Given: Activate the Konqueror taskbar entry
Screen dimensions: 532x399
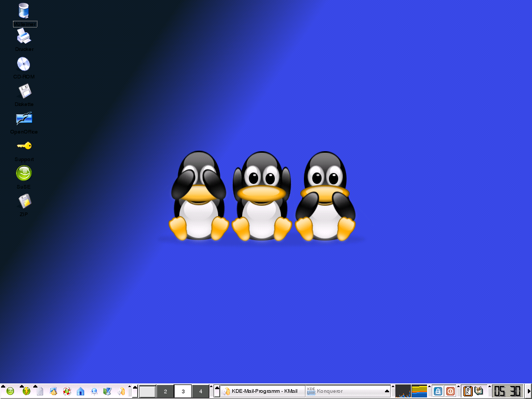Looking at the screenshot, I should point(344,391).
